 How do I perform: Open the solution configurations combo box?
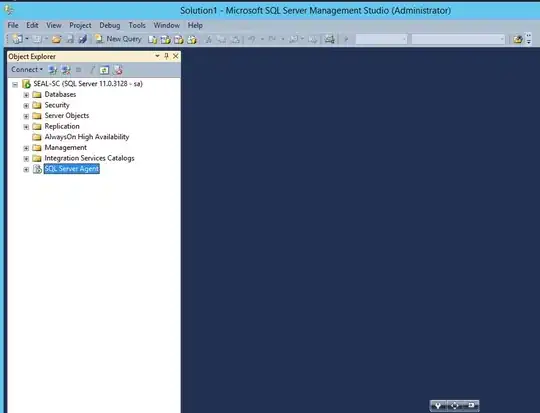(381, 39)
